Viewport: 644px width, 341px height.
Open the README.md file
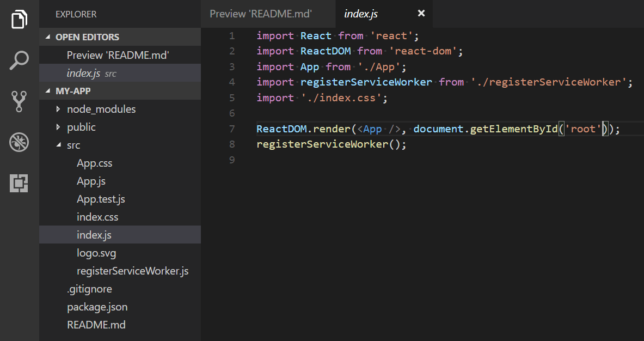point(96,325)
